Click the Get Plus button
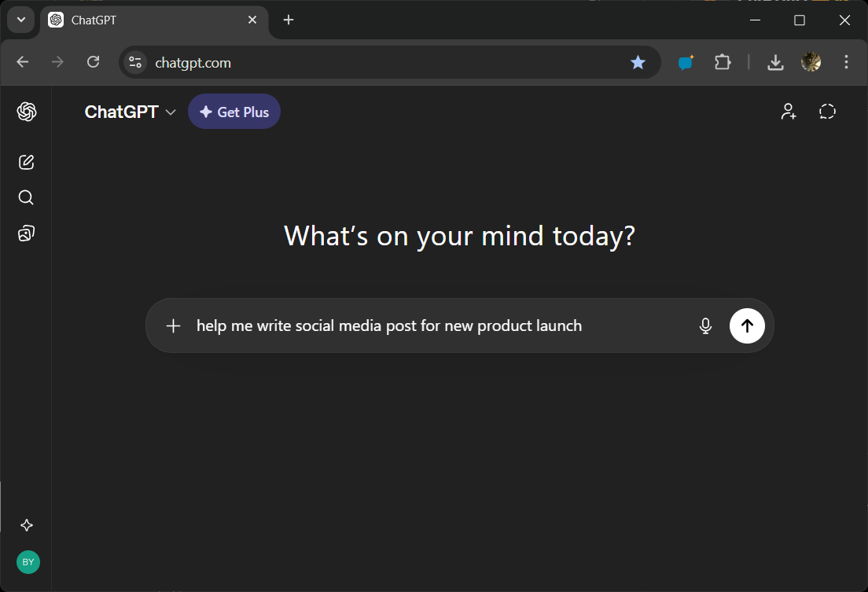 click(234, 111)
